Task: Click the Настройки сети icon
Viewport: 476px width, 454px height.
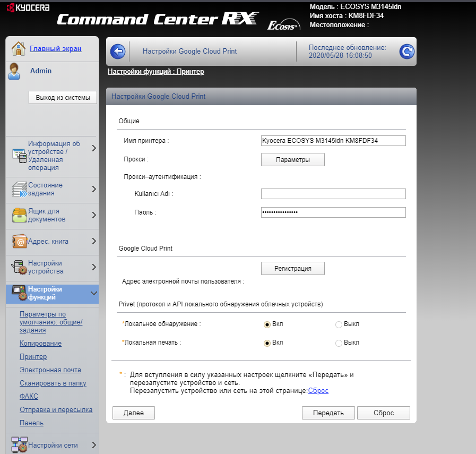Action: (x=19, y=445)
